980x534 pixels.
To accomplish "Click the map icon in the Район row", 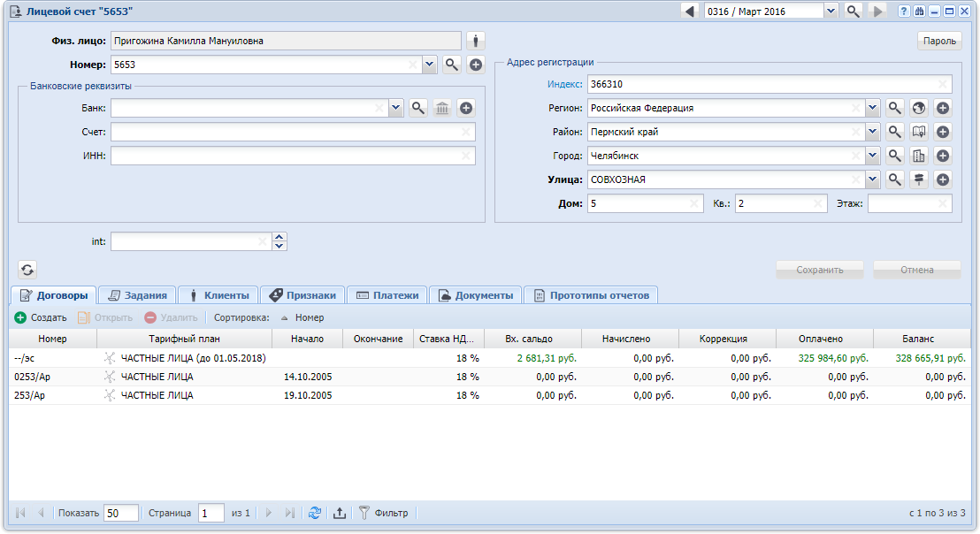I will [x=919, y=132].
